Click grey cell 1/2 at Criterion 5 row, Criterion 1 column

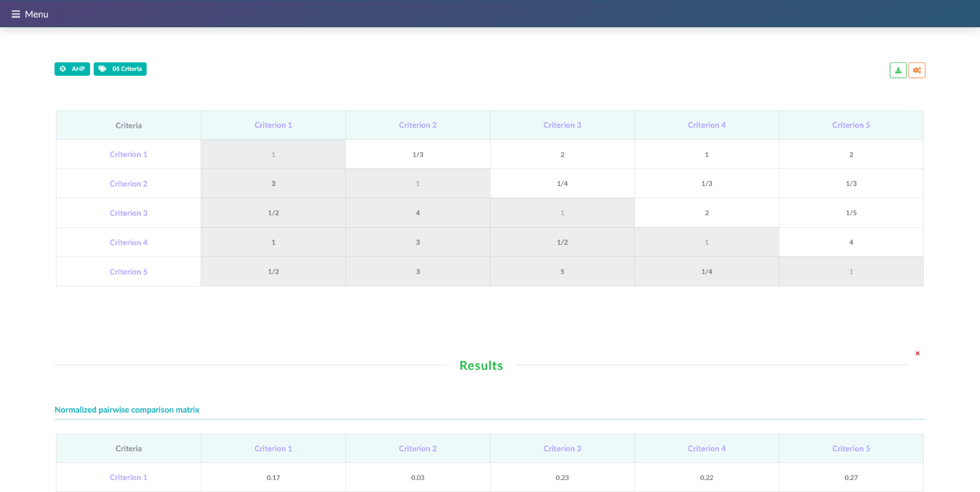pyautogui.click(x=273, y=271)
